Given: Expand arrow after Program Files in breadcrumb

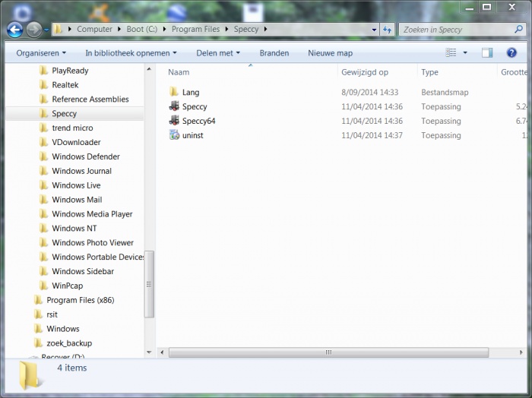Looking at the screenshot, I should pyautogui.click(x=226, y=29).
